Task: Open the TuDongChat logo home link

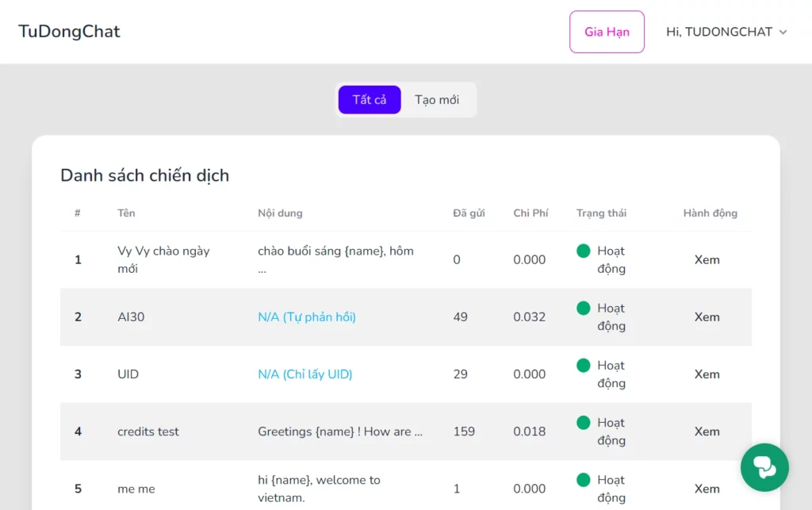Action: (69, 32)
